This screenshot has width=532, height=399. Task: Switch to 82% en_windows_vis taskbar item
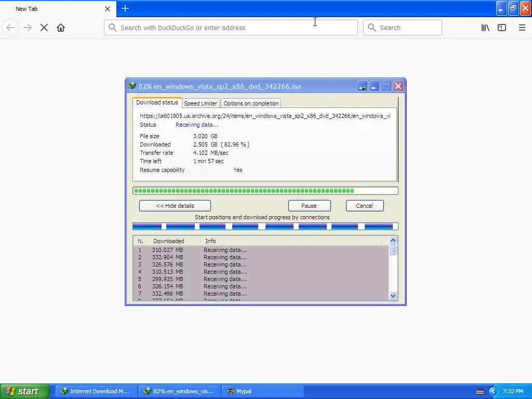point(179,391)
